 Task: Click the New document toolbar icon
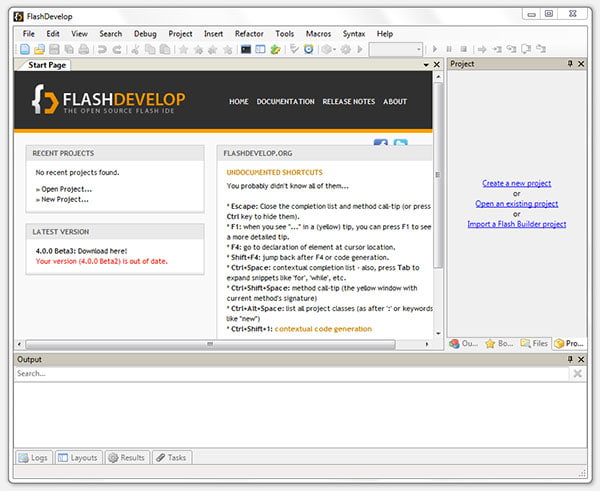click(x=25, y=49)
